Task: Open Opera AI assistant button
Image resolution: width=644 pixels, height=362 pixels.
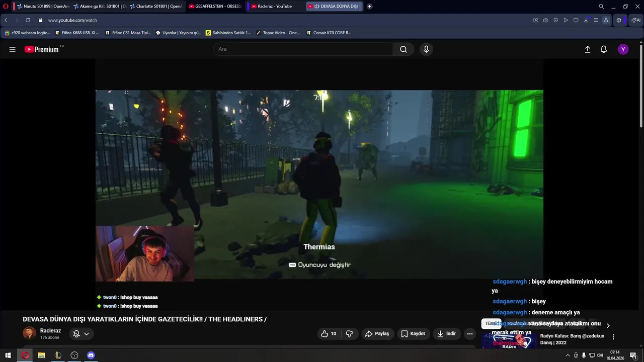Action: (635, 20)
